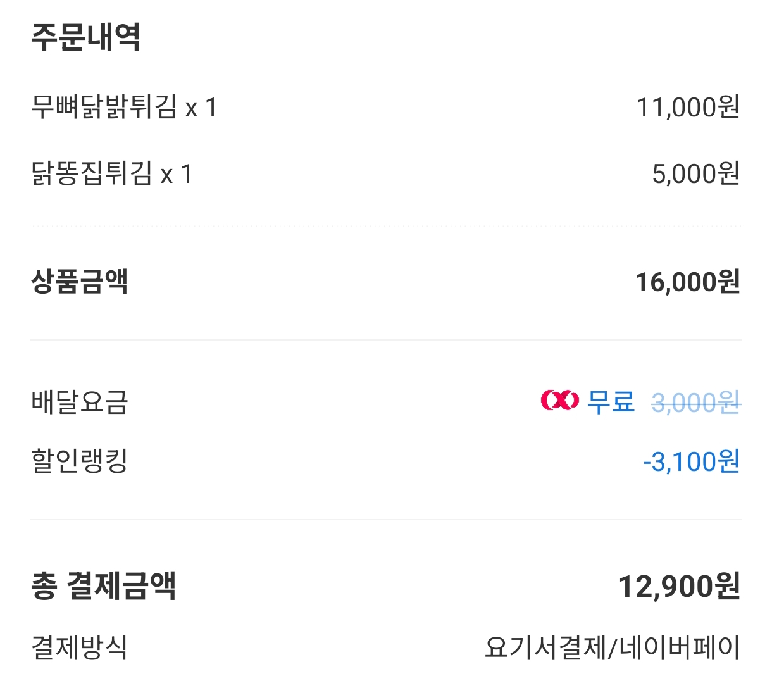Click the dotted divider below order items
Screen dimensions: 772x700
click(386, 226)
